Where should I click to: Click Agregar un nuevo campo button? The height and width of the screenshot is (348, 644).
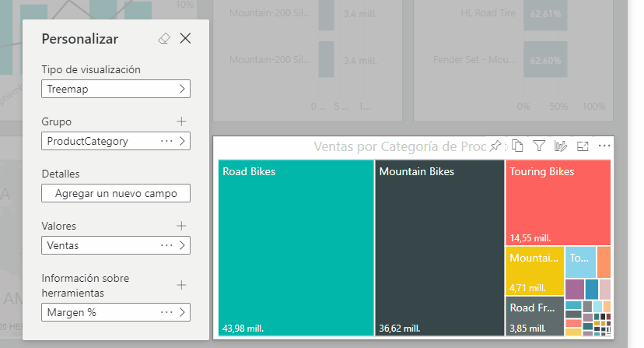[116, 193]
